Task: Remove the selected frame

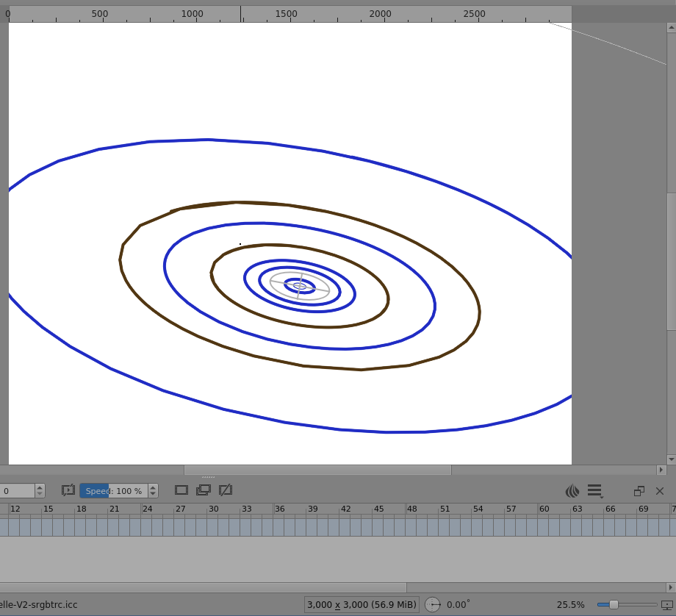Action: [226, 490]
